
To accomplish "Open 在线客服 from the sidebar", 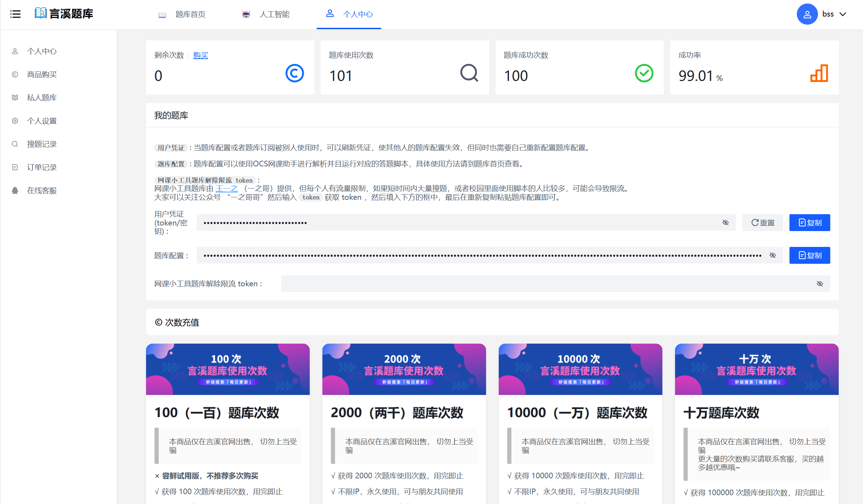I will pyautogui.click(x=42, y=191).
